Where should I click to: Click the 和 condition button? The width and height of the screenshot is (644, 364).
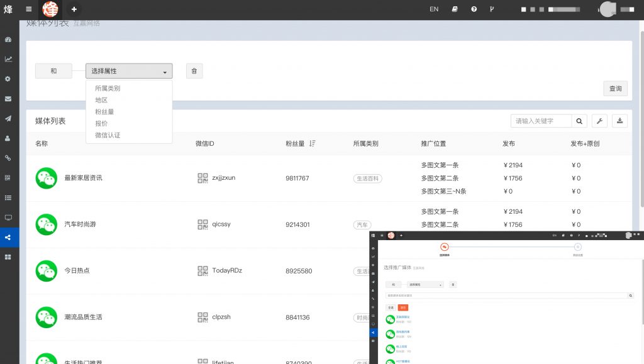tap(54, 71)
